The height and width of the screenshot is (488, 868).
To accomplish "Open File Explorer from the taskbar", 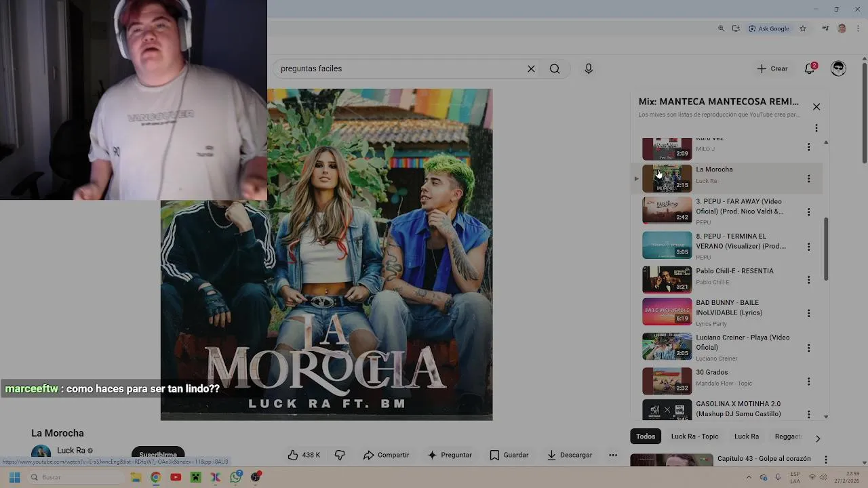I will [x=136, y=477].
